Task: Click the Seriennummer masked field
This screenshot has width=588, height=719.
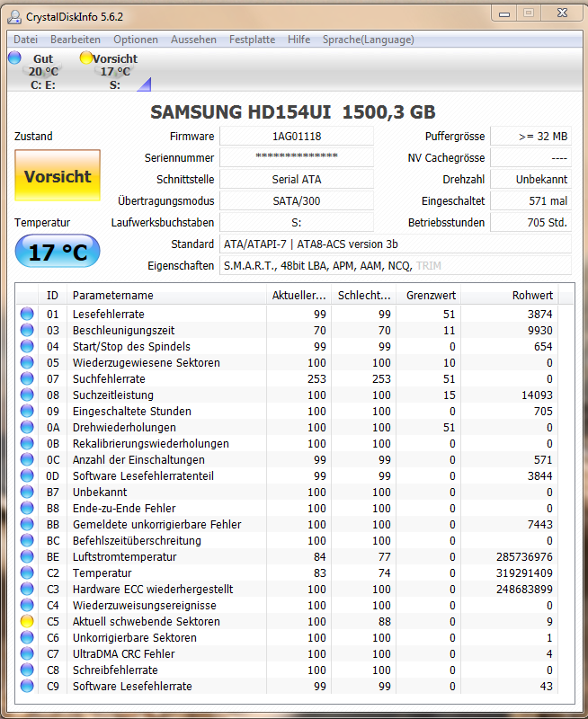Action: point(297,157)
